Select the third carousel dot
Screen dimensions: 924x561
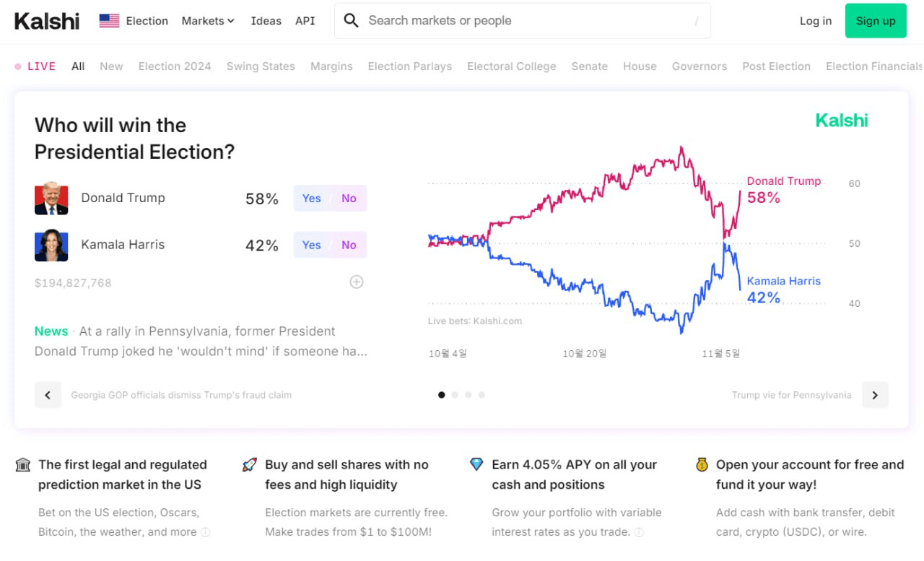(x=468, y=395)
